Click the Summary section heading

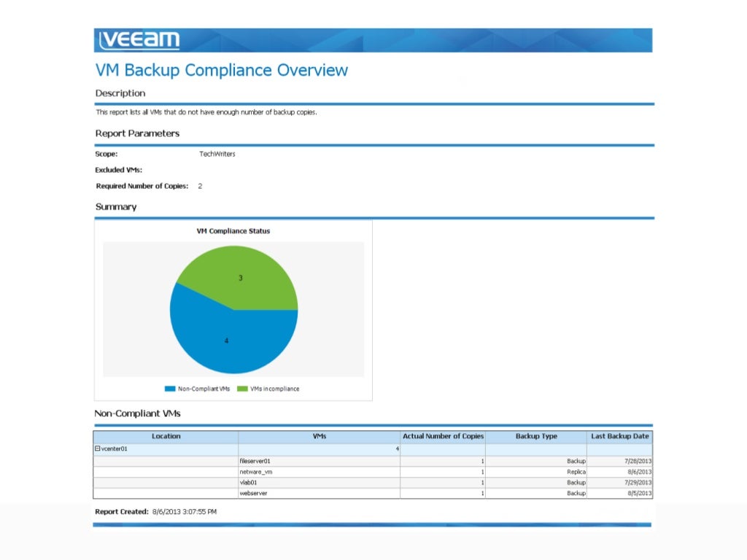(116, 206)
